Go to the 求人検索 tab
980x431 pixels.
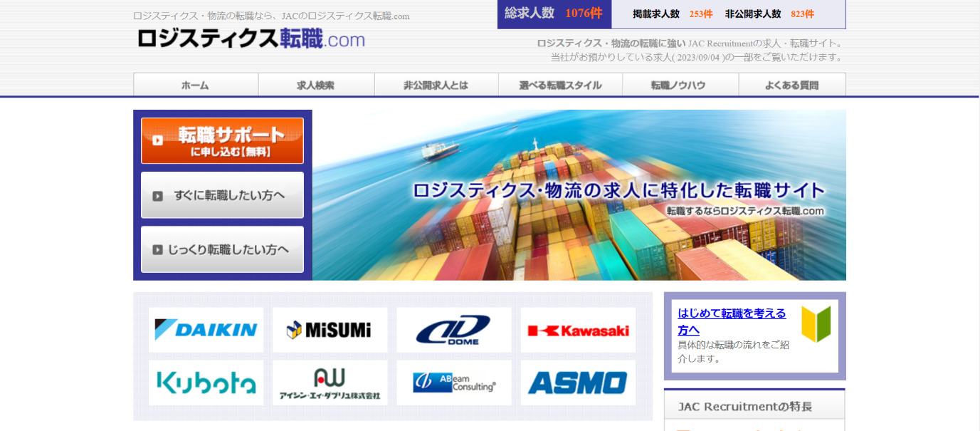[315, 85]
